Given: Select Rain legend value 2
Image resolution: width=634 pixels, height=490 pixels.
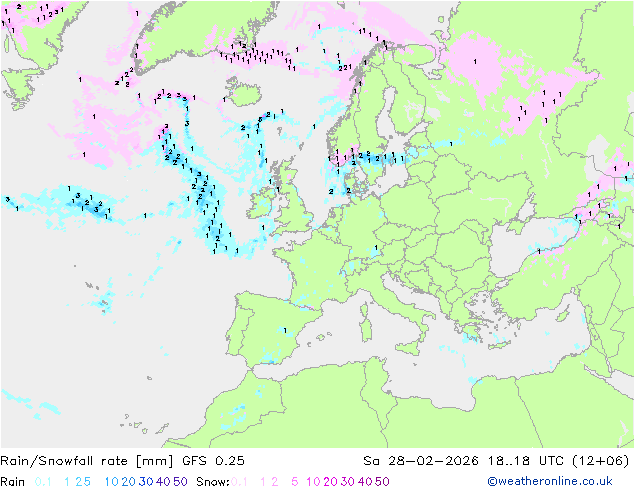Looking at the screenshot, I should pyautogui.click(x=78, y=482).
